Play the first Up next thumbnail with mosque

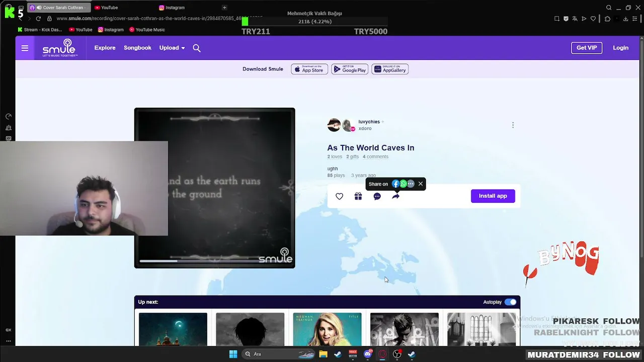(x=173, y=329)
